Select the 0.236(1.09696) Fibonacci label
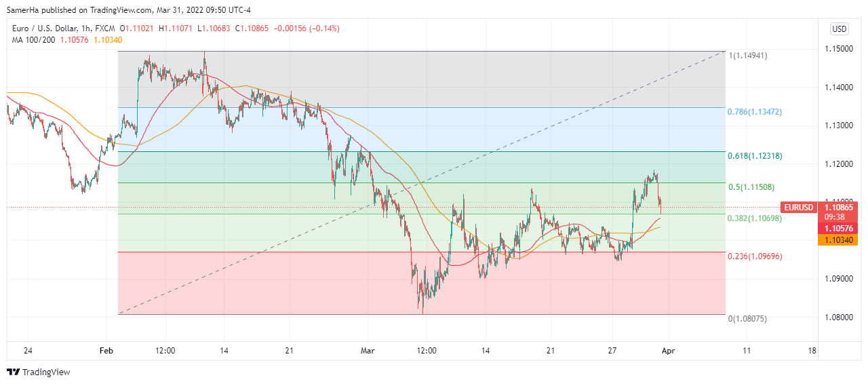 (755, 256)
